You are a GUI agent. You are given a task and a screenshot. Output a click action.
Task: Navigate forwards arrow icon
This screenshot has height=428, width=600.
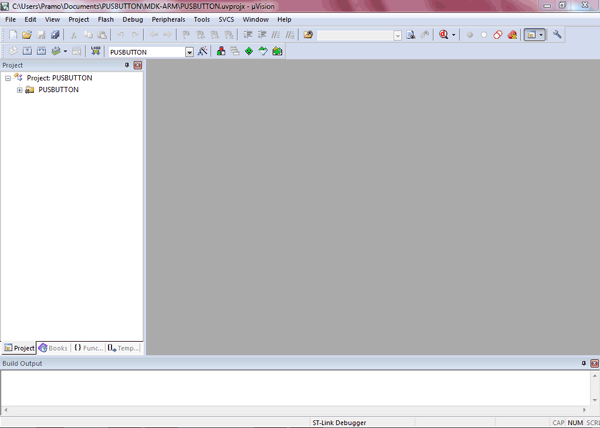point(167,35)
